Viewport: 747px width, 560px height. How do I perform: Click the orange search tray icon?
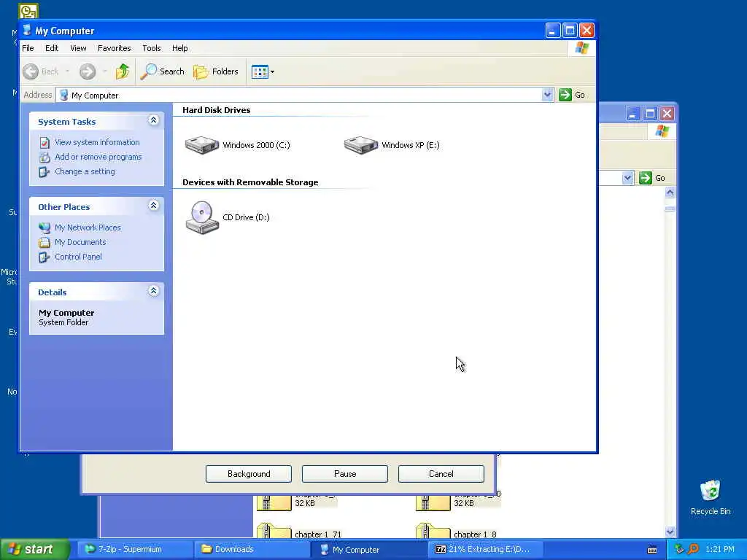pyautogui.click(x=694, y=550)
